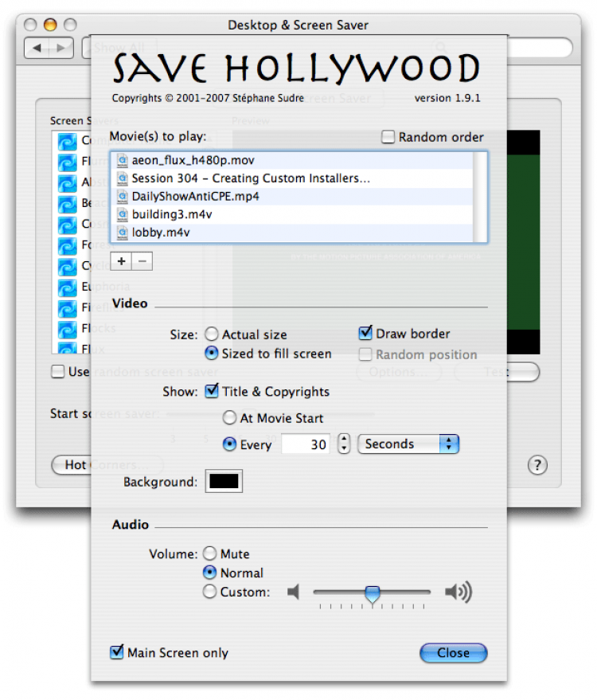597x700 pixels.
Task: Click the custom volume slider thumb
Action: tap(372, 592)
